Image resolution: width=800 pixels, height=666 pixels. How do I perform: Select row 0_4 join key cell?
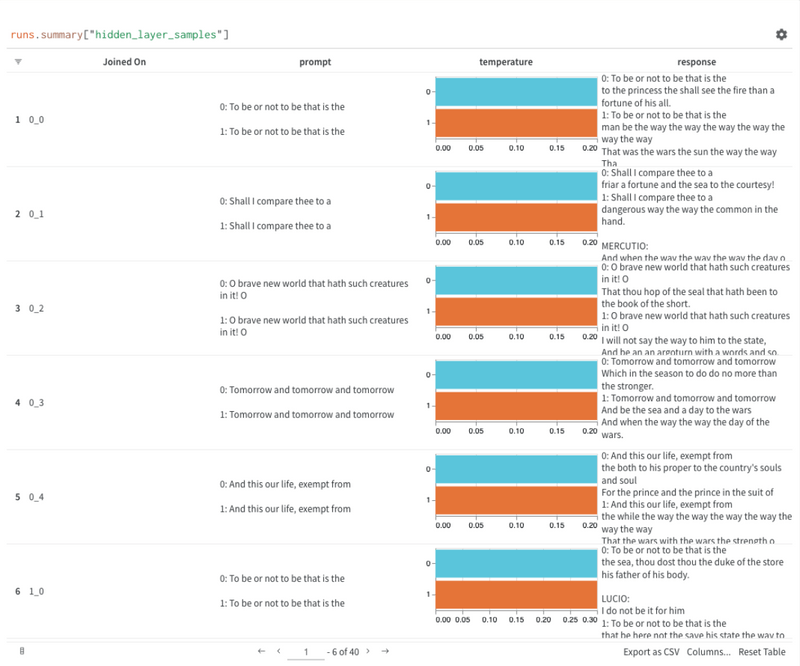(36, 498)
